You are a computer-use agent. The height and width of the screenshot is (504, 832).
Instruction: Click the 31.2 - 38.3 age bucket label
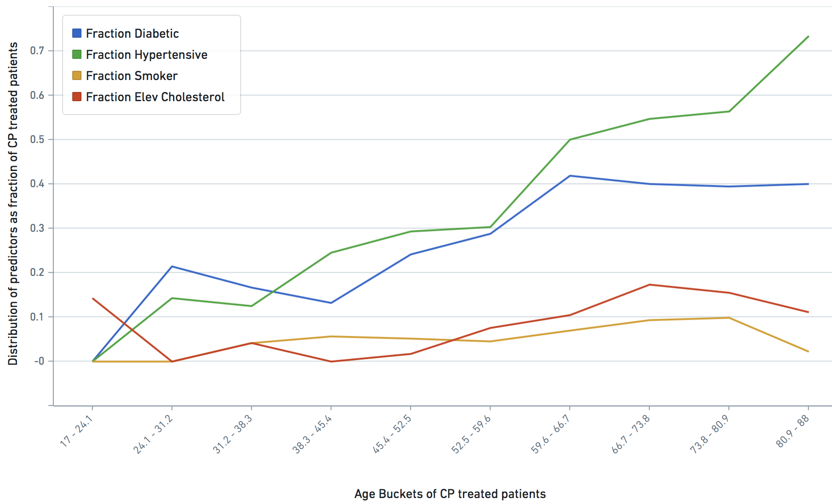[x=233, y=434]
